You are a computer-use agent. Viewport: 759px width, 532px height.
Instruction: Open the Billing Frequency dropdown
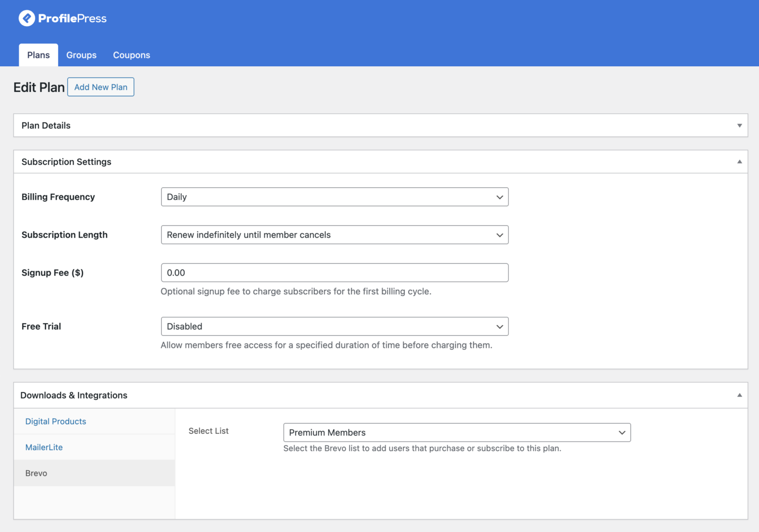[334, 197]
